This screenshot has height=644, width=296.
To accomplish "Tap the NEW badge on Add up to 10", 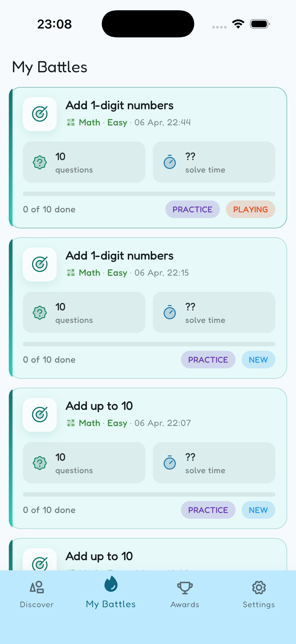I will click(x=258, y=510).
